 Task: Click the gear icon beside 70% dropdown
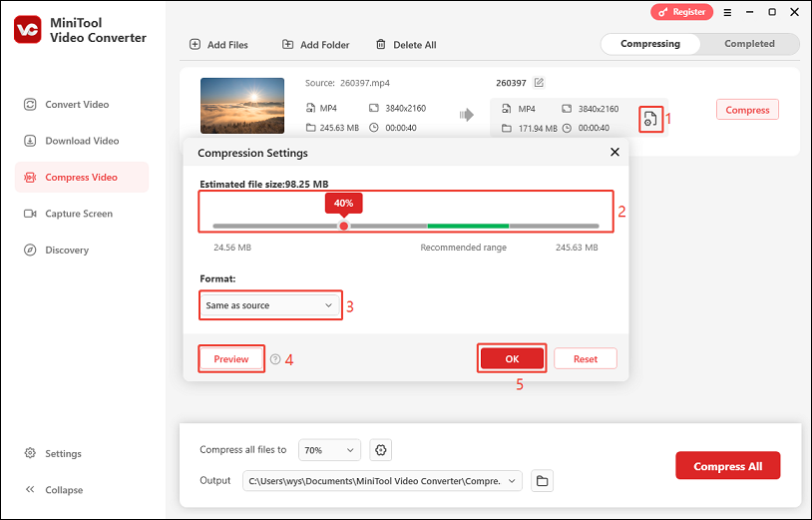[381, 450]
